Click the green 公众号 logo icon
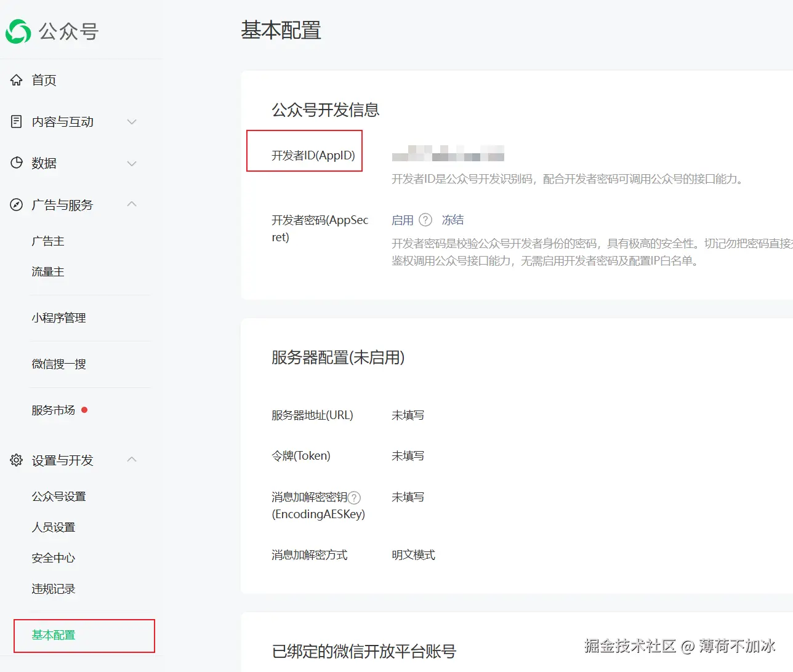Screen dimensions: 793x672 18,31
